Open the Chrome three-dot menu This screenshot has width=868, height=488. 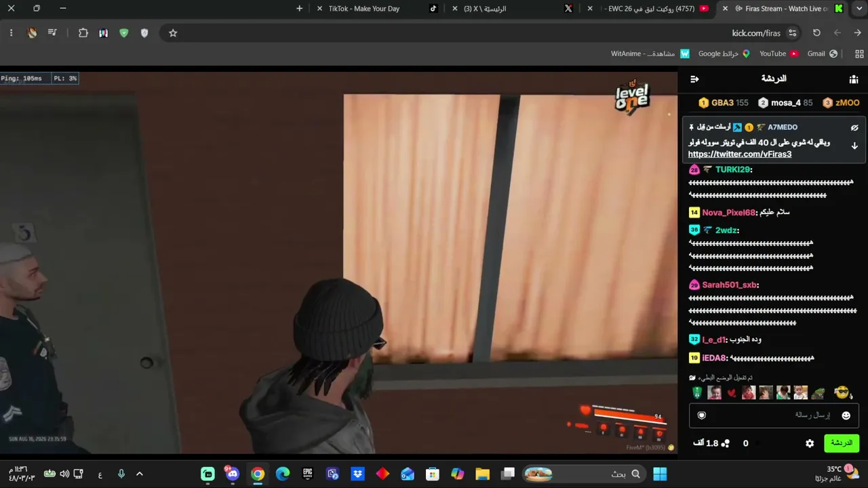tap(11, 33)
